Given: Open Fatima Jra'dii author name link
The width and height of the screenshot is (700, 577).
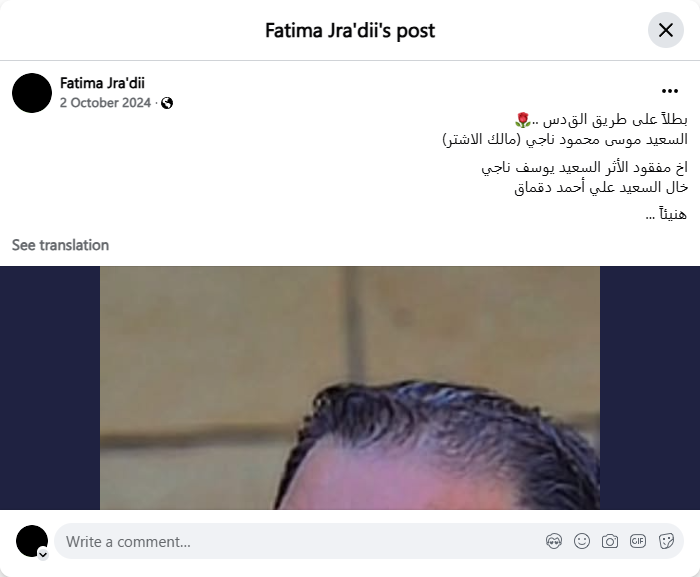Looking at the screenshot, I should [102, 83].
